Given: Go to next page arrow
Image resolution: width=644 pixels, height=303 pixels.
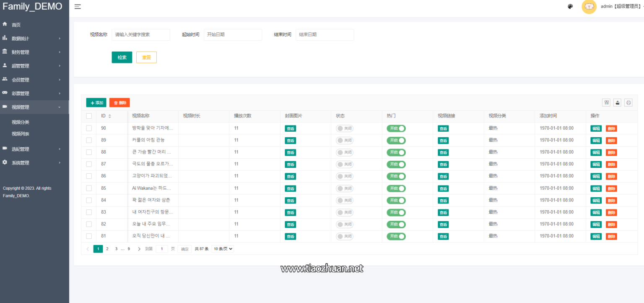Looking at the screenshot, I should 139,249.
